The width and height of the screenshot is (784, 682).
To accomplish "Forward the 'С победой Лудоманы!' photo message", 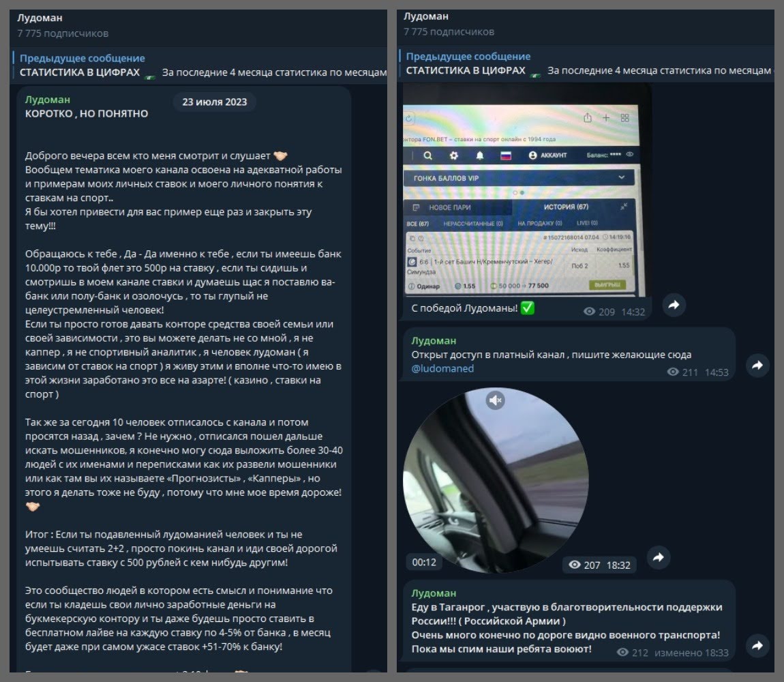I will pos(674,306).
